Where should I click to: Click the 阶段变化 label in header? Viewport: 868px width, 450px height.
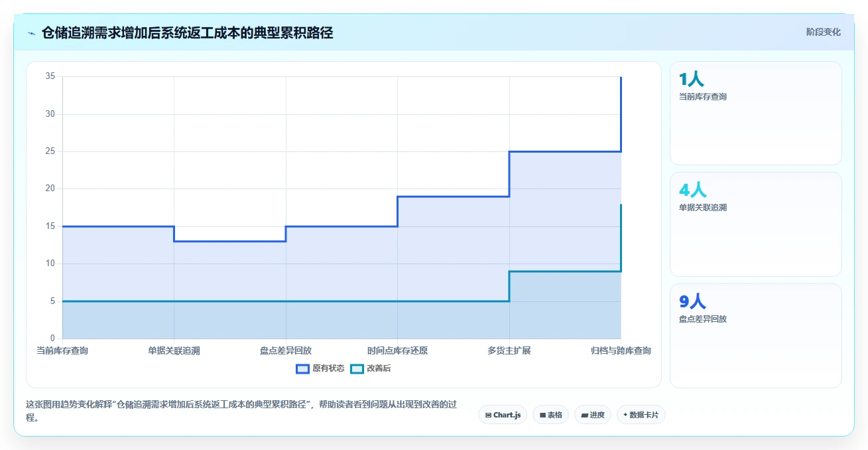point(824,32)
